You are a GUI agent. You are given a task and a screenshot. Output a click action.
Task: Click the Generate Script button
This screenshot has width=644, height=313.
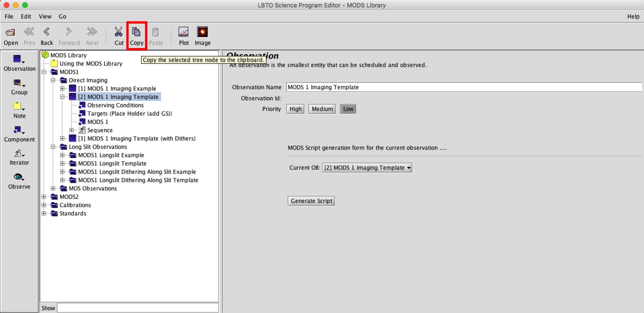[311, 201]
